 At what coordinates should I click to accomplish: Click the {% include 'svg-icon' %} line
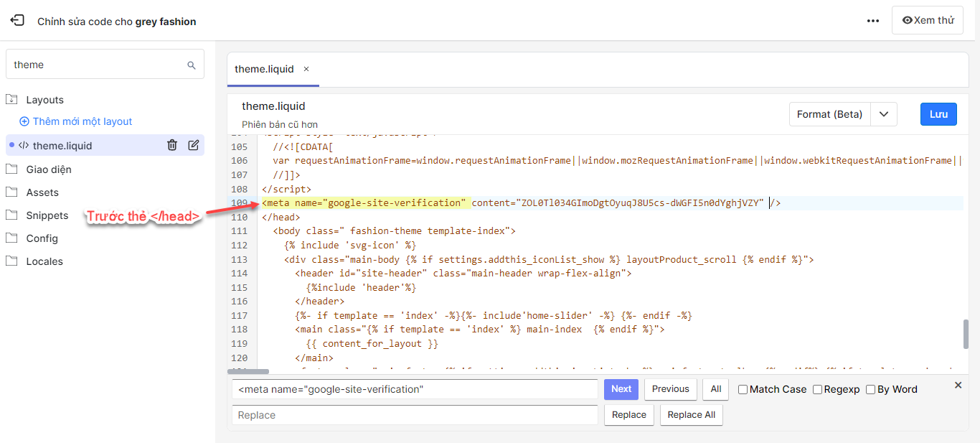tap(350, 246)
